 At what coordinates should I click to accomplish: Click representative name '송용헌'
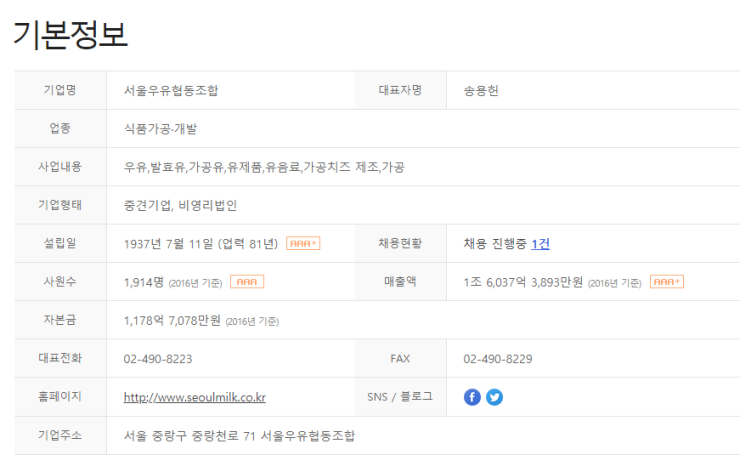pyautogui.click(x=481, y=90)
